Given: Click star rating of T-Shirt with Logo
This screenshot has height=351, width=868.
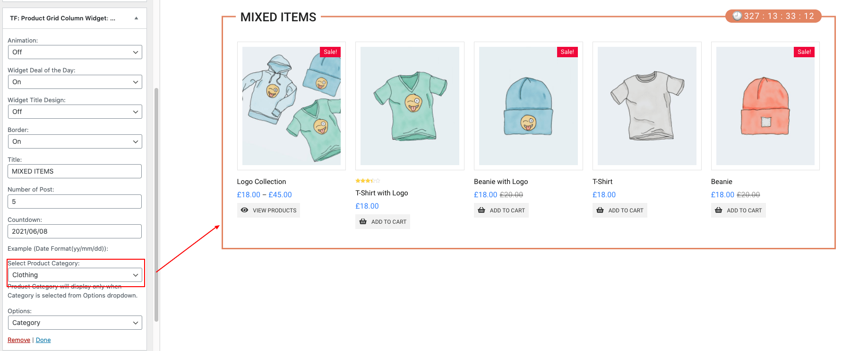Looking at the screenshot, I should (x=368, y=181).
